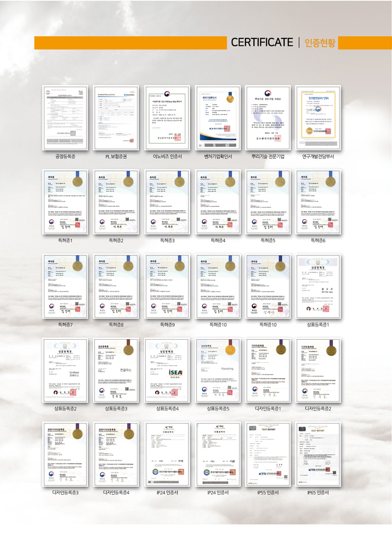Screen dimensions: 392x548
Task: Click the caption text 상표등록증3
Action: tap(116, 409)
